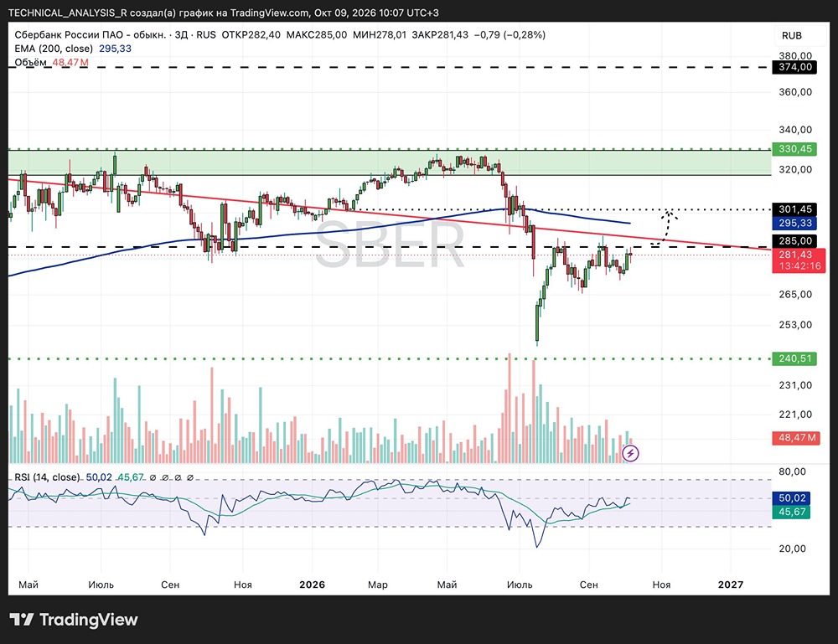Click the green 330,45 price tag

[x=794, y=149]
